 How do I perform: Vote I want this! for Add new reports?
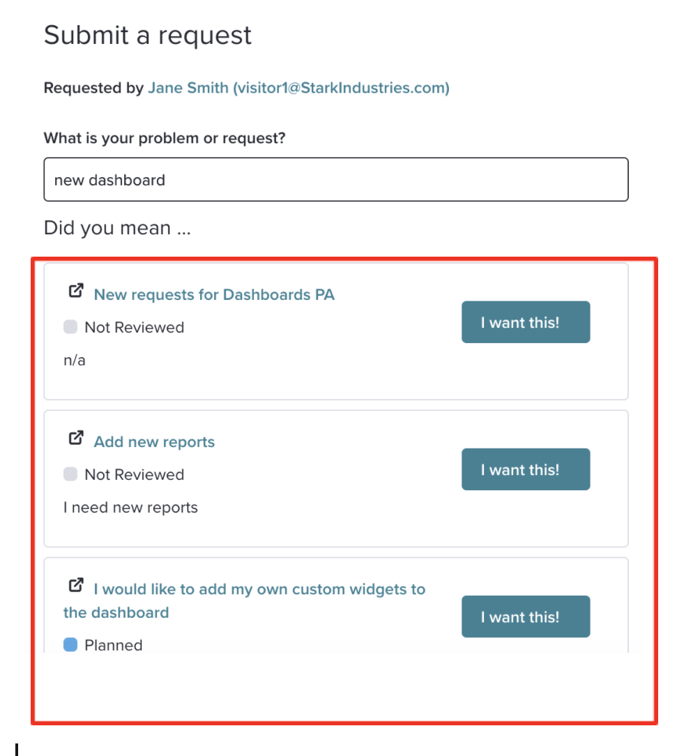[x=526, y=469]
